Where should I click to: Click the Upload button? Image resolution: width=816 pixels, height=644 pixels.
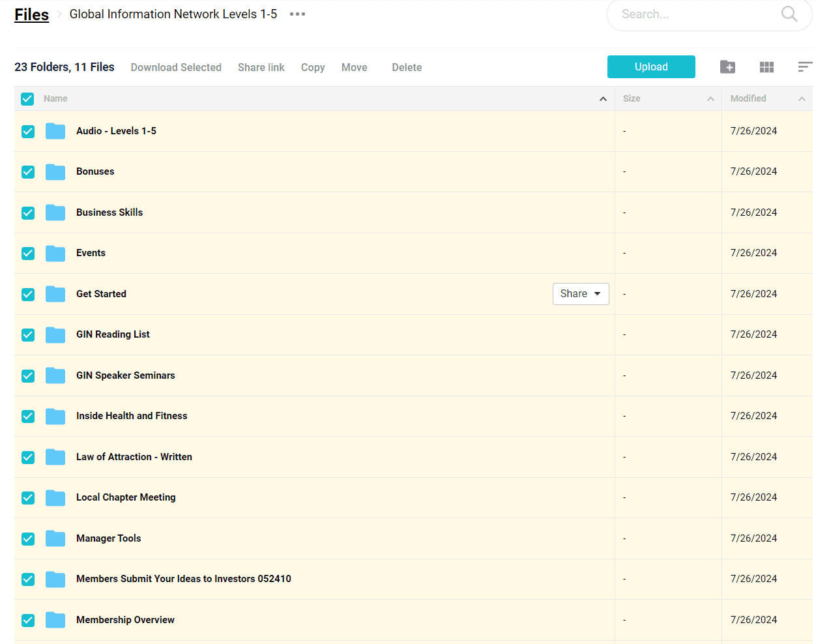(651, 66)
